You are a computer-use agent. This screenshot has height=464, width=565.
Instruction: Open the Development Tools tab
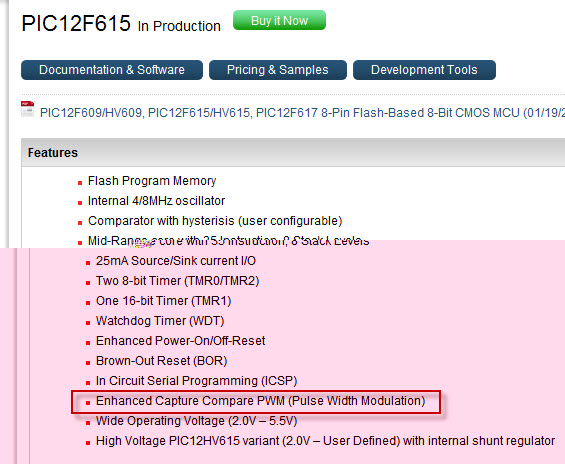[x=424, y=70]
